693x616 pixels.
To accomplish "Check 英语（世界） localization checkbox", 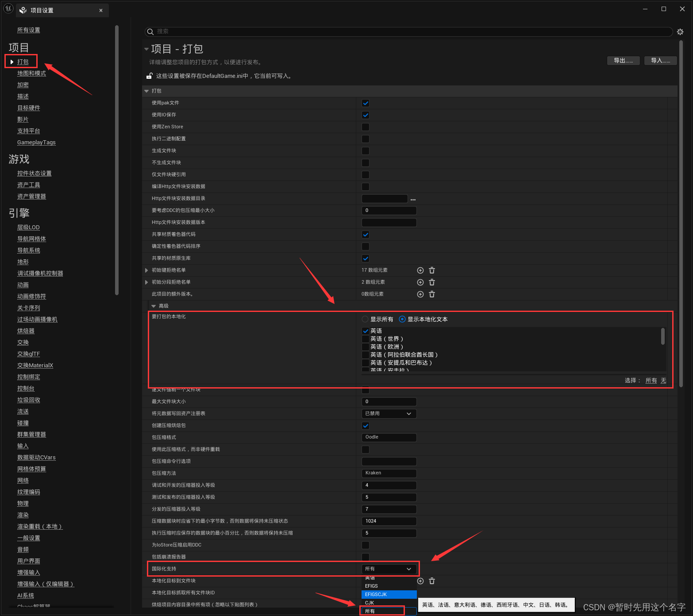I will (366, 339).
